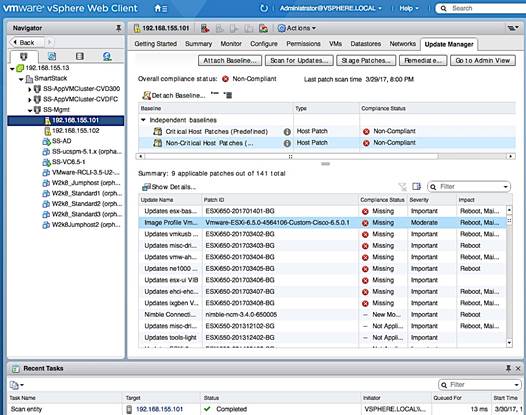Open the Recent Tasks Filter dropdown arrow

tap(516, 385)
